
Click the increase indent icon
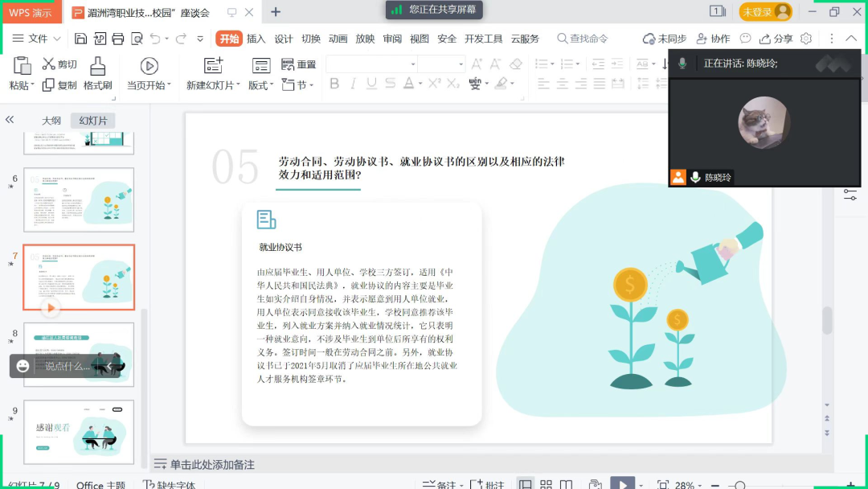616,64
